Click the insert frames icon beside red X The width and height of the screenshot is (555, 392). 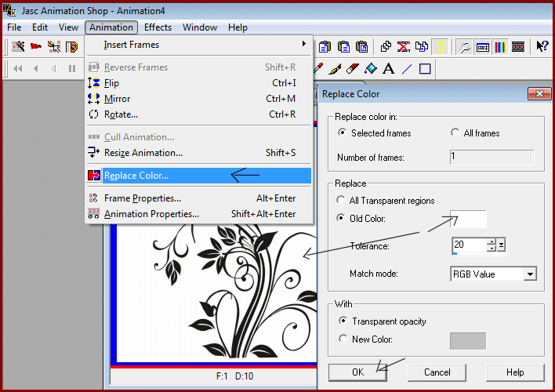point(386,46)
